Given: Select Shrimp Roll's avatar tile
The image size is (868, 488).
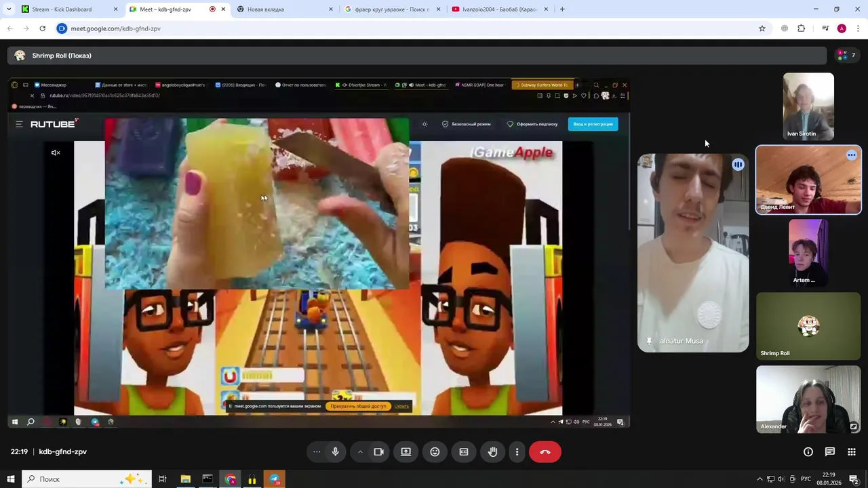Looking at the screenshot, I should [x=808, y=326].
